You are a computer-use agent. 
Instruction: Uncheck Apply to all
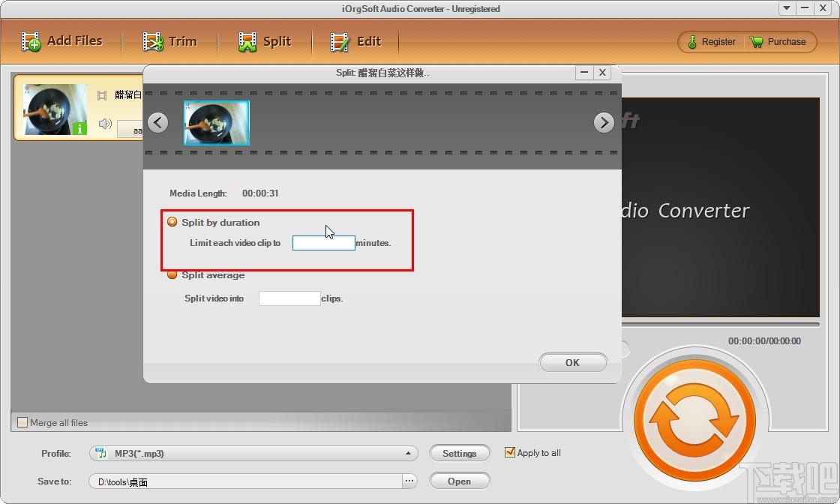(511, 452)
